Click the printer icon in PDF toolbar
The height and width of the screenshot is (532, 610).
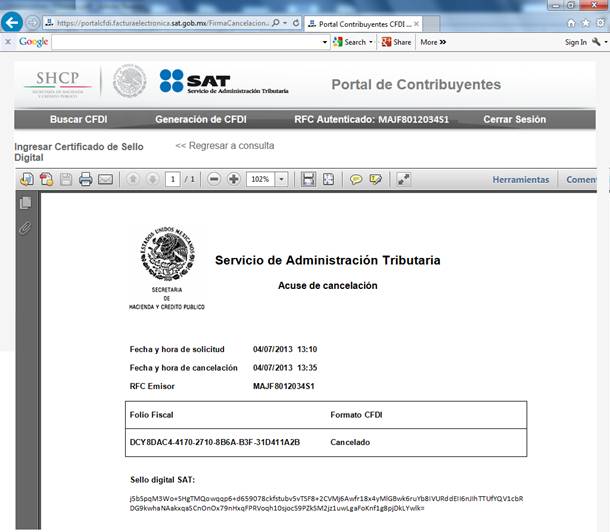click(x=86, y=179)
